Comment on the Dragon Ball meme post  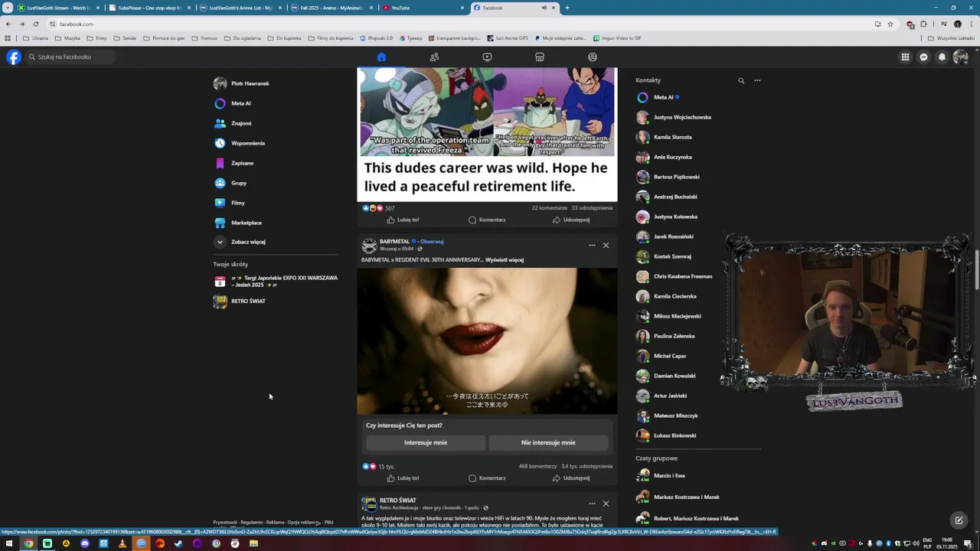point(487,220)
